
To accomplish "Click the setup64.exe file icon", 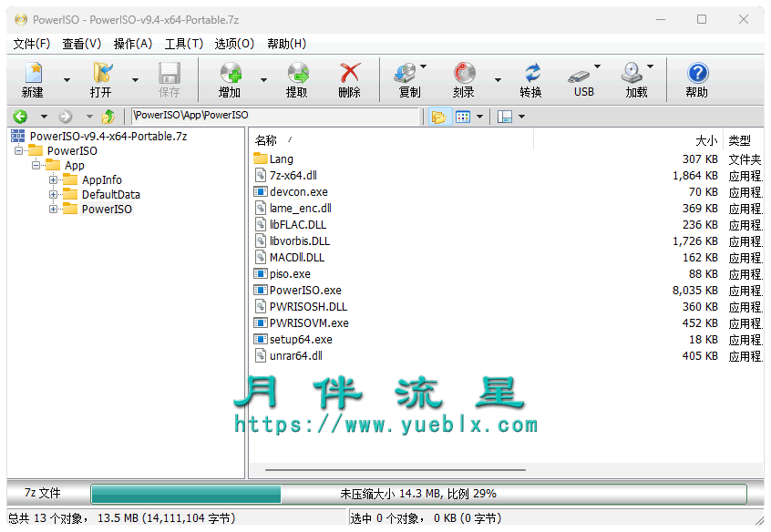I will tap(260, 339).
